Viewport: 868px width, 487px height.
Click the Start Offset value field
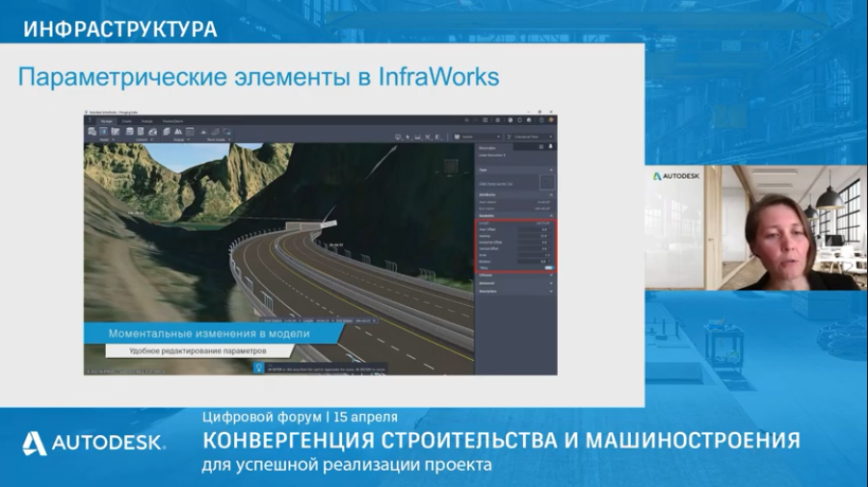click(x=535, y=229)
